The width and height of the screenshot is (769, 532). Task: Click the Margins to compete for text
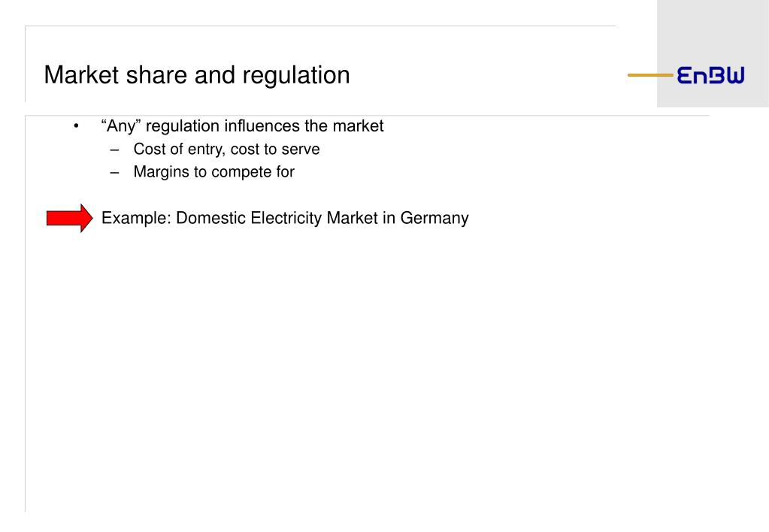[x=213, y=172]
